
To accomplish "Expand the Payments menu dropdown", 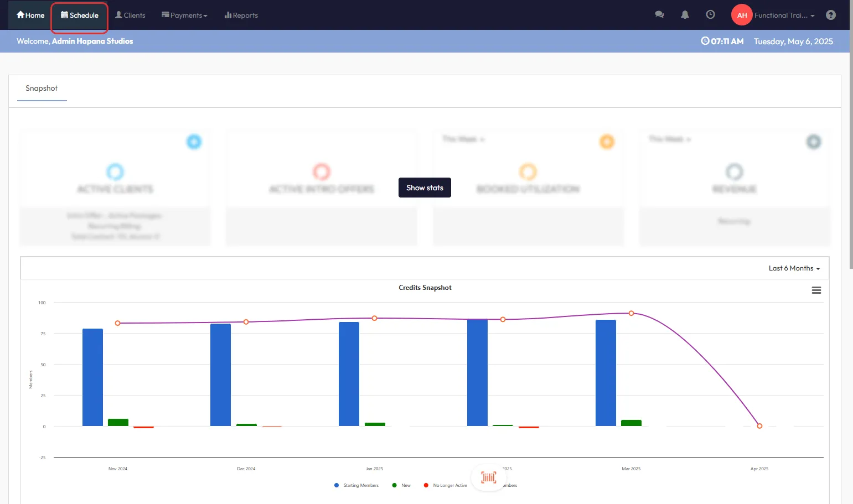I will pyautogui.click(x=184, y=15).
